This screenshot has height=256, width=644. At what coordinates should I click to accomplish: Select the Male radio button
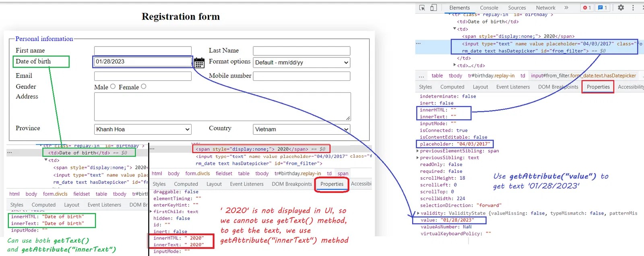113,86
